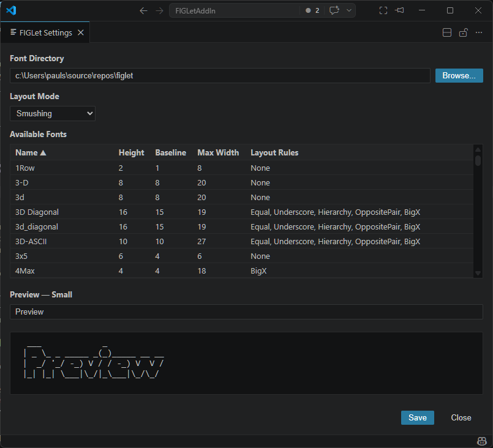Select the 3-D font row

(241, 183)
